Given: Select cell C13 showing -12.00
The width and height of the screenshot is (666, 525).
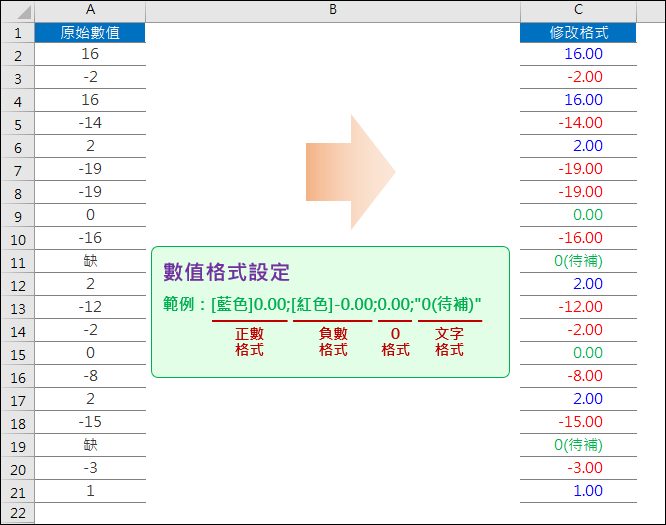Looking at the screenshot, I should (x=578, y=307).
